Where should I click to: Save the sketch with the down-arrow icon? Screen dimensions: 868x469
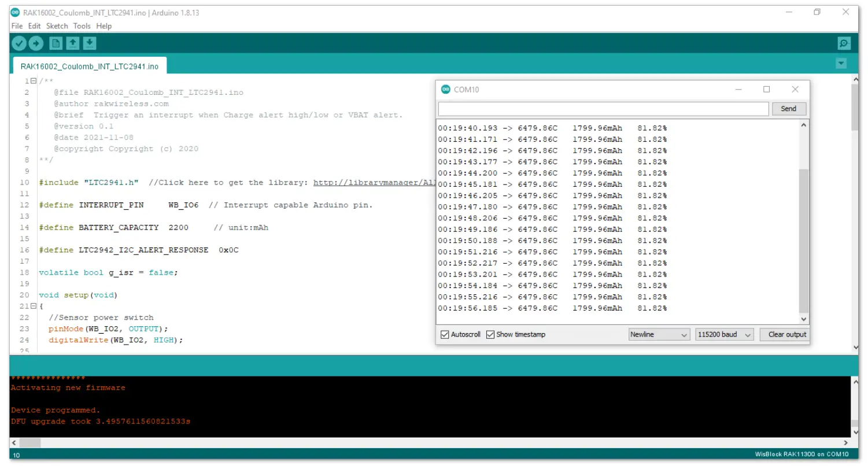coord(90,43)
